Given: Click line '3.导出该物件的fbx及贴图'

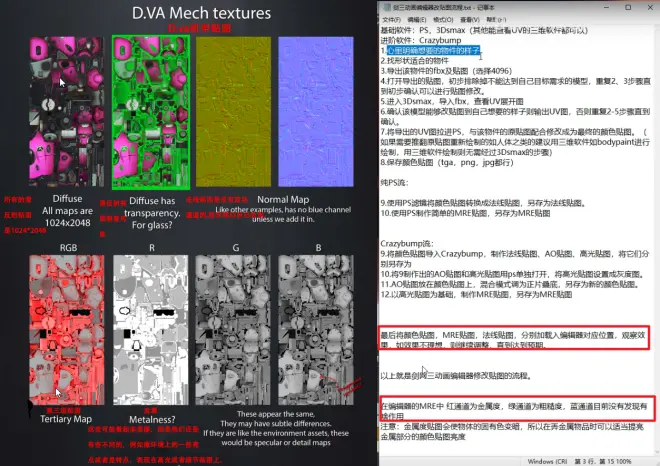Looking at the screenshot, I should [x=446, y=71].
